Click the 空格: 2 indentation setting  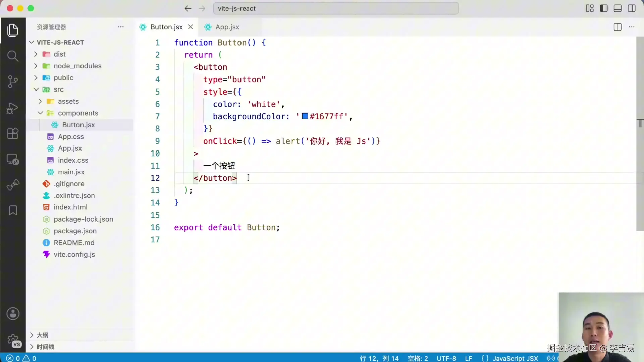[x=418, y=358]
